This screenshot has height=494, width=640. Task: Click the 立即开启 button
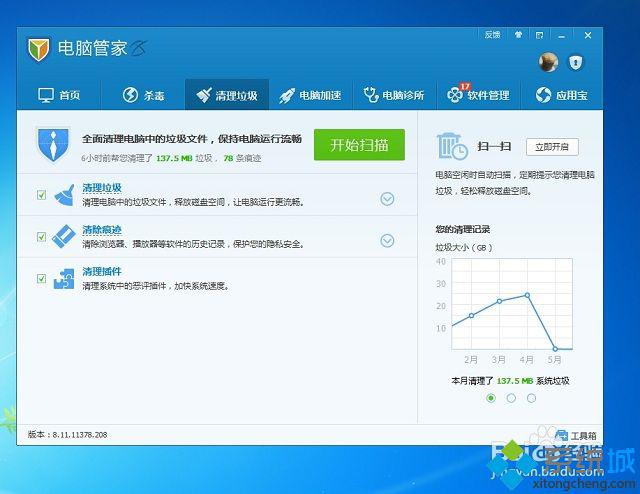pos(552,147)
